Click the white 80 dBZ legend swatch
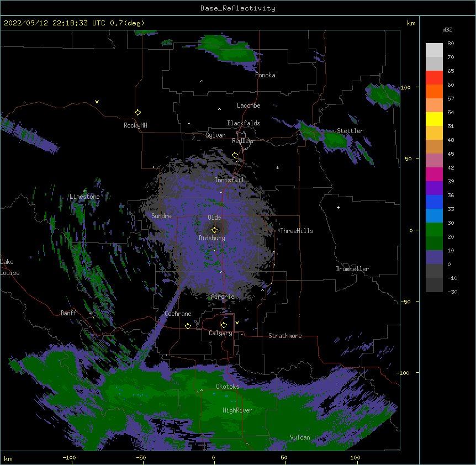The width and height of the screenshot is (476, 465). click(434, 50)
